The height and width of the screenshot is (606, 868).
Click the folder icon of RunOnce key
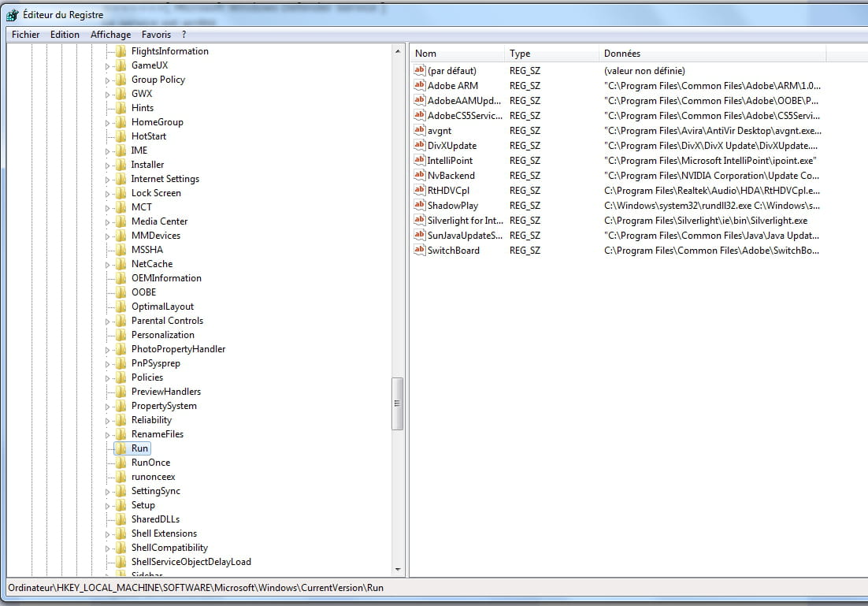point(121,463)
